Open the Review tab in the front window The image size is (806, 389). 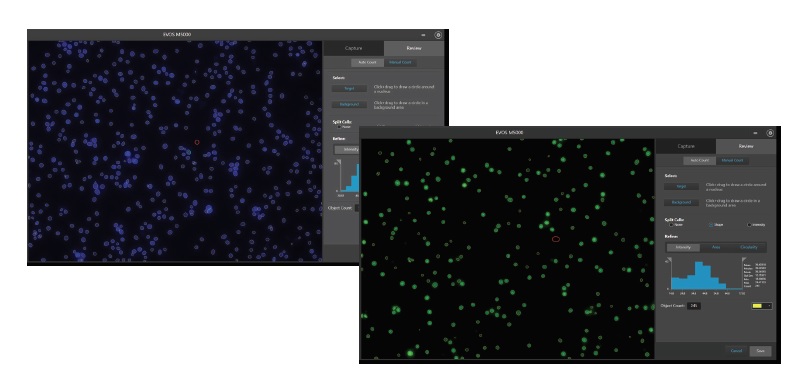click(746, 146)
